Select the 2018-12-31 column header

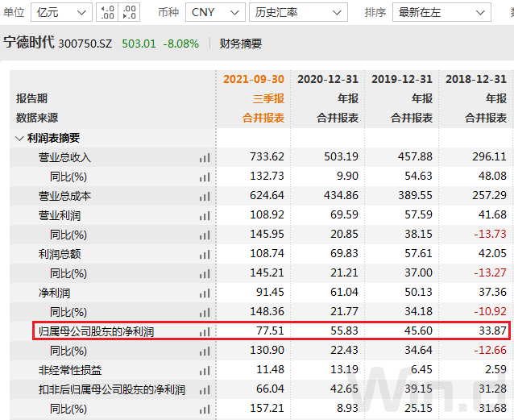[476, 79]
